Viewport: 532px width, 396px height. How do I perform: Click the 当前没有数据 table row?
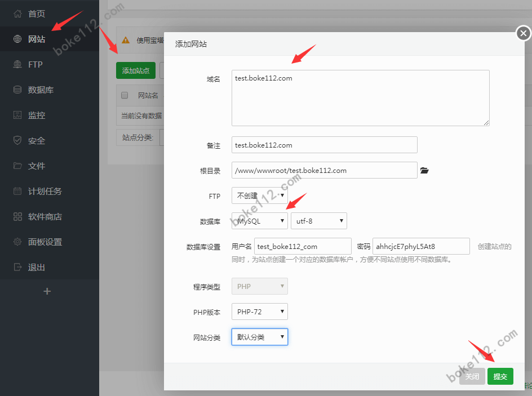141,115
